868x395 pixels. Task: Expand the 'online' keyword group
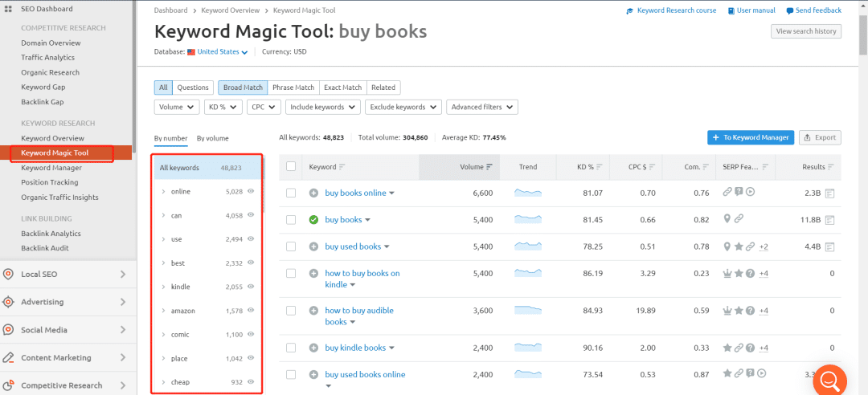click(x=163, y=192)
